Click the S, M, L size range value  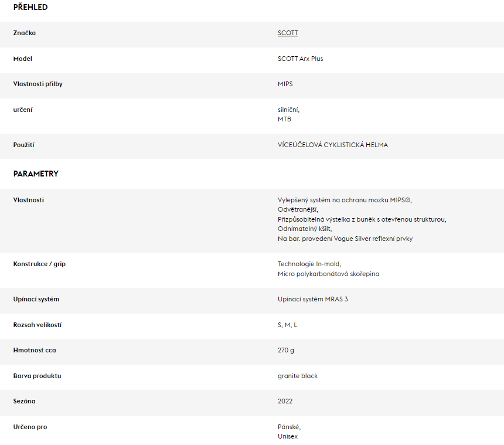pos(287,325)
